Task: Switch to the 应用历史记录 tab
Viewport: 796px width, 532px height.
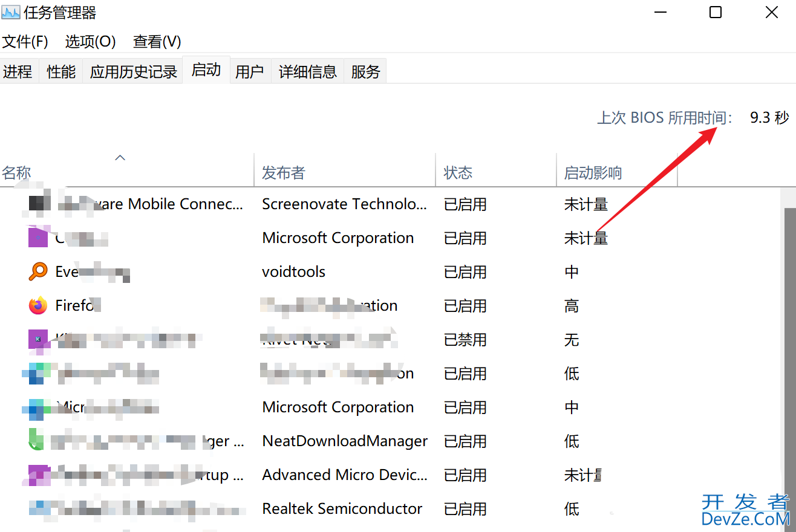Action: [x=133, y=72]
